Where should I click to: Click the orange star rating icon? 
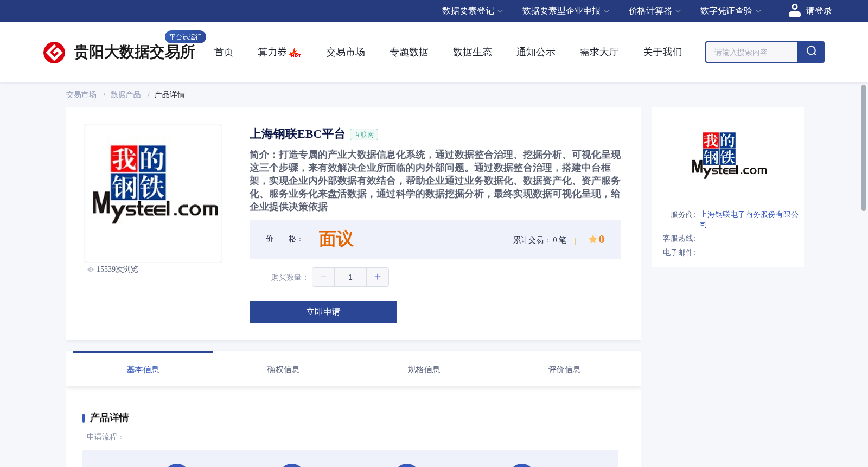(x=593, y=239)
